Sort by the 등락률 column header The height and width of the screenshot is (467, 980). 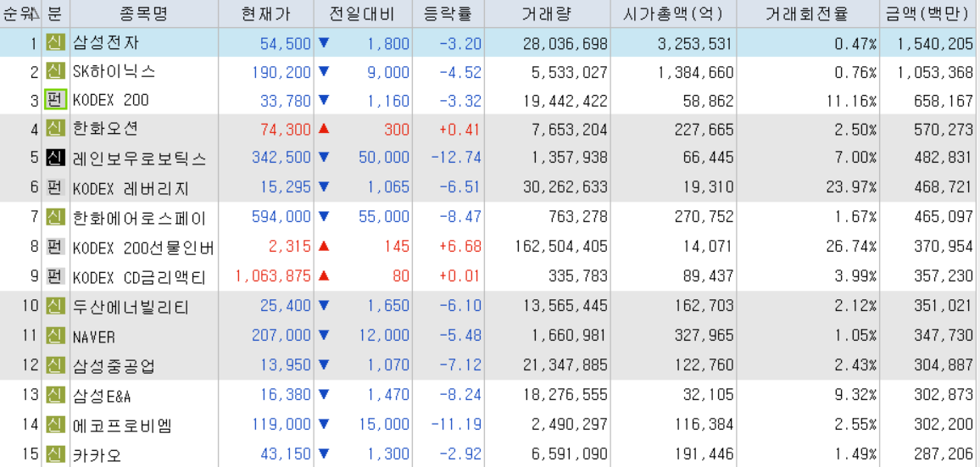pos(448,14)
